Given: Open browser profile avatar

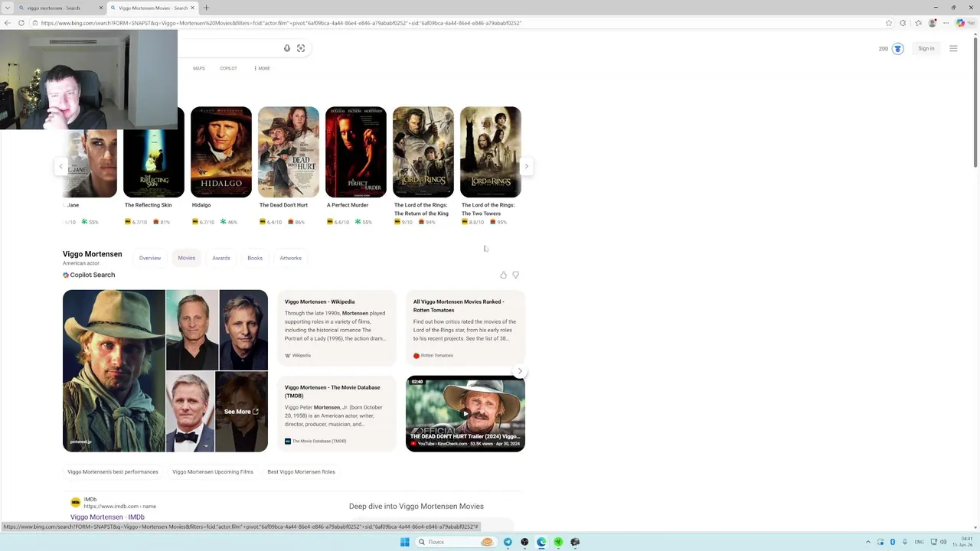Looking at the screenshot, I should (932, 23).
